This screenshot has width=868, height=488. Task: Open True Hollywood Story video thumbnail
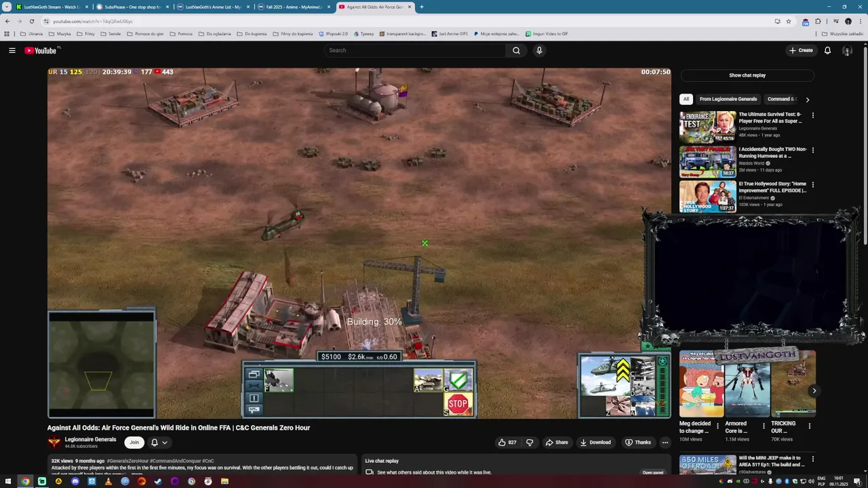pos(707,196)
